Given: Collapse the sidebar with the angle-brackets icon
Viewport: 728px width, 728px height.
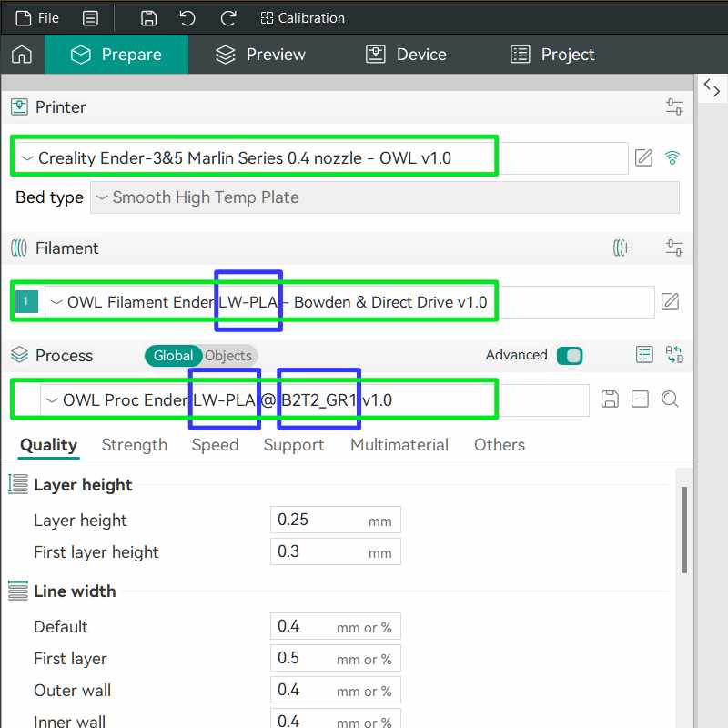Looking at the screenshot, I should (712, 86).
